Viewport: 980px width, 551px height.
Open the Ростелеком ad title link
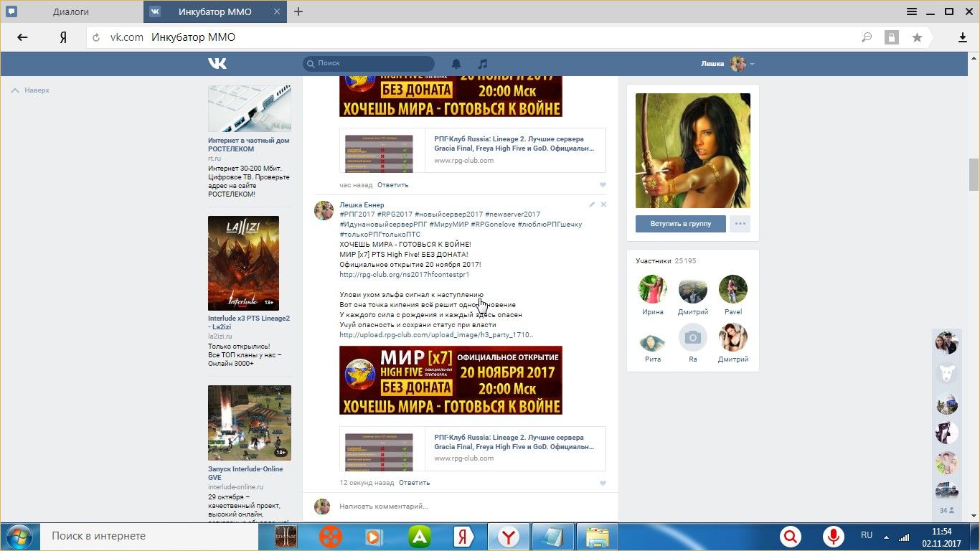tap(249, 145)
